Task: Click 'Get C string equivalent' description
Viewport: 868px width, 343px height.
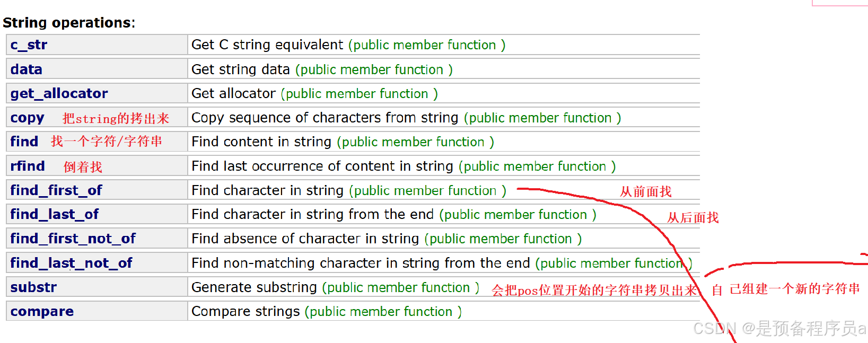Action: 267,45
